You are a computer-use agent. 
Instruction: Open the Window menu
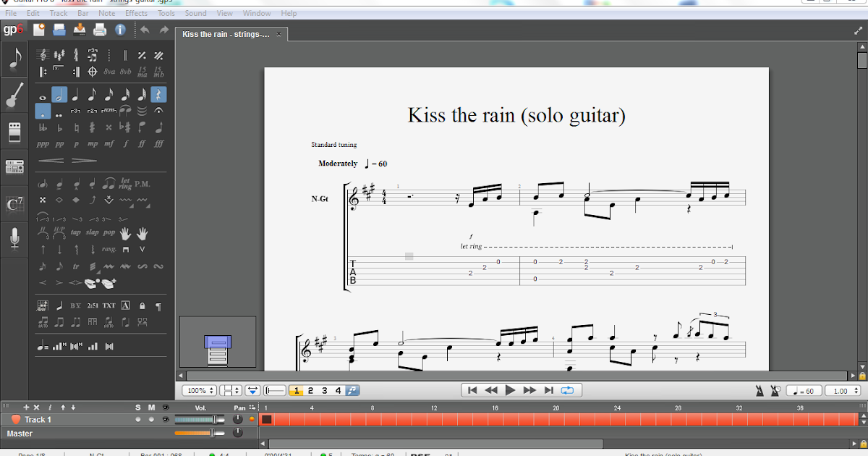click(x=257, y=13)
